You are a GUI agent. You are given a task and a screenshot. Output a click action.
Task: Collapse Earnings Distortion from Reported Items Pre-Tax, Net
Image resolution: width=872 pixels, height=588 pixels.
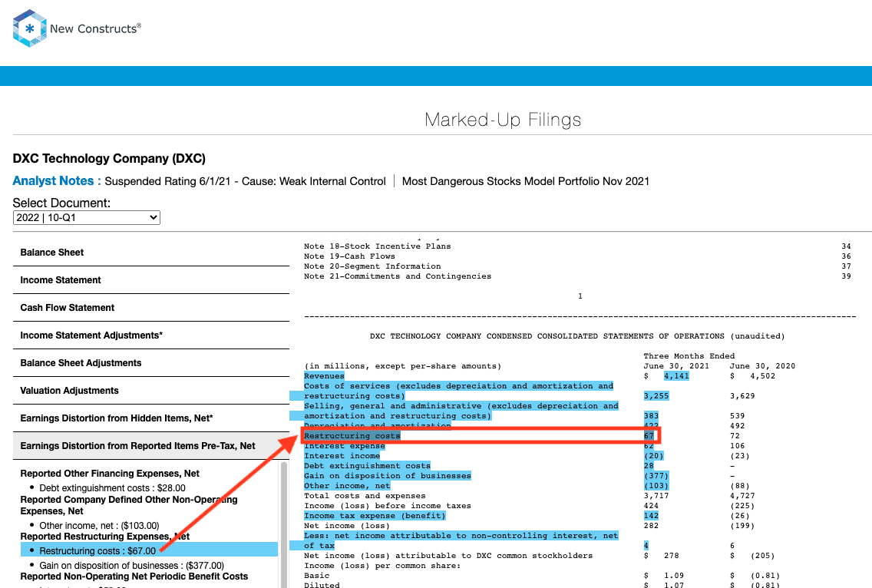pyautogui.click(x=150, y=446)
